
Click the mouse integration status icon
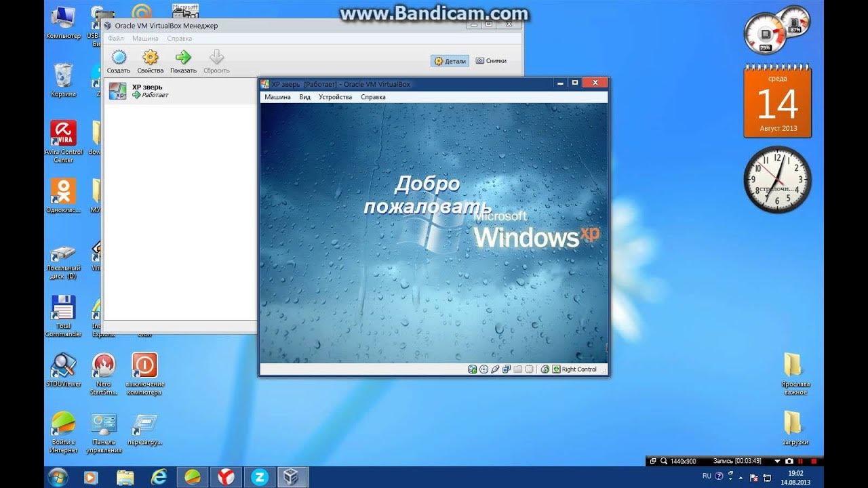coord(545,369)
